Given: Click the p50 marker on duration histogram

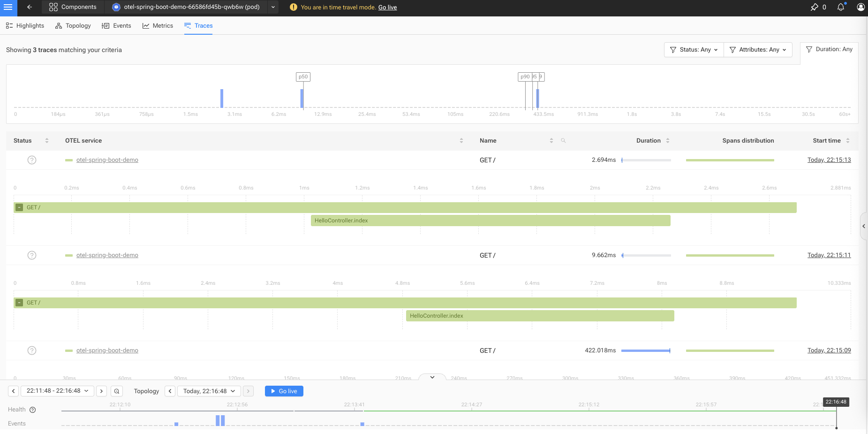Looking at the screenshot, I should point(303,76).
